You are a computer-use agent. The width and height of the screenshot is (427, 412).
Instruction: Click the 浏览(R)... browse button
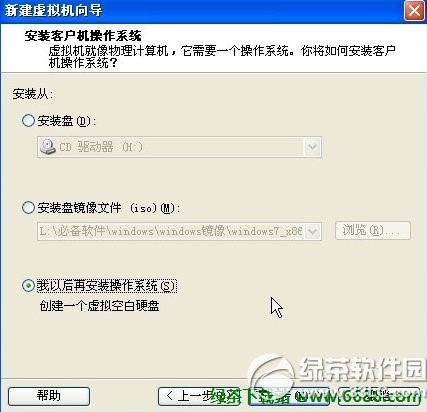point(373,230)
